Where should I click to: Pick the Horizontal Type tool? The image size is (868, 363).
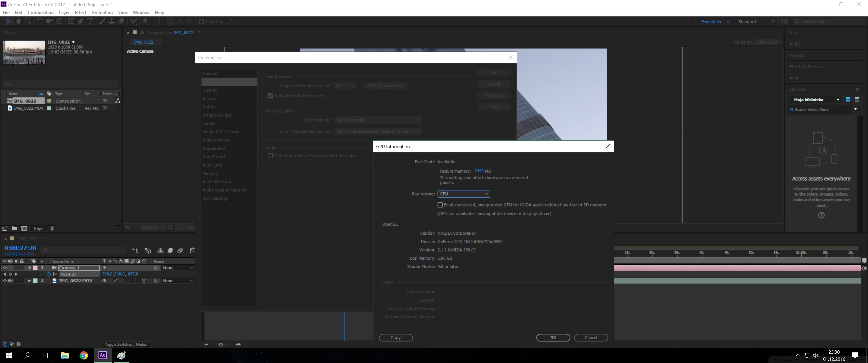90,21
